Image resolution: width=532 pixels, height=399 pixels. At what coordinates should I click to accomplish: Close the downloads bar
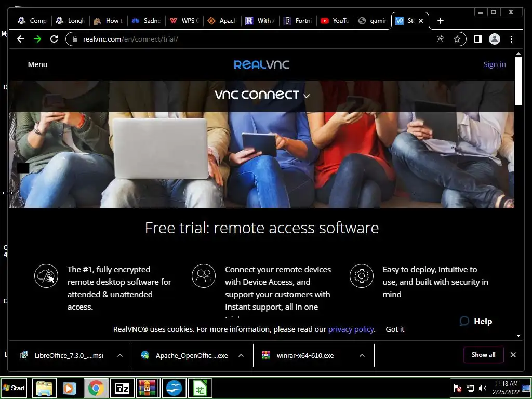coord(513,355)
